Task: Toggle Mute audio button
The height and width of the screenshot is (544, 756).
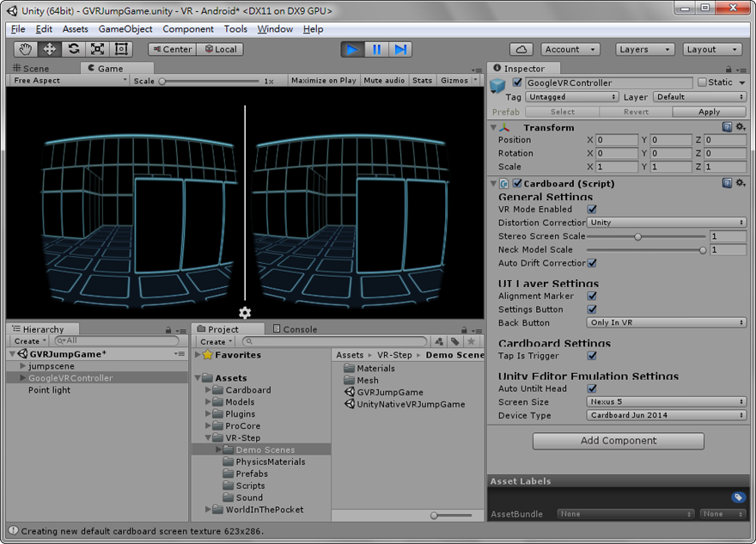Action: (384, 81)
